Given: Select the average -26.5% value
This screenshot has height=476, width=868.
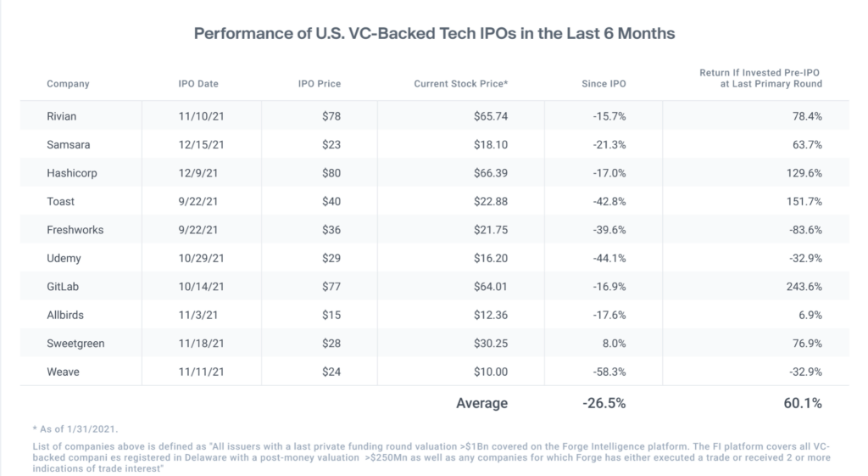Looking at the screenshot, I should pos(604,403).
